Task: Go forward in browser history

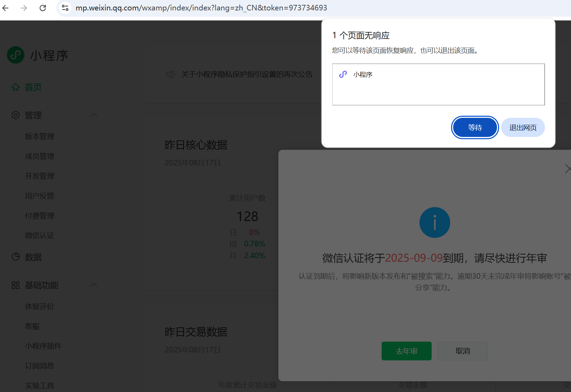Action: [24, 8]
